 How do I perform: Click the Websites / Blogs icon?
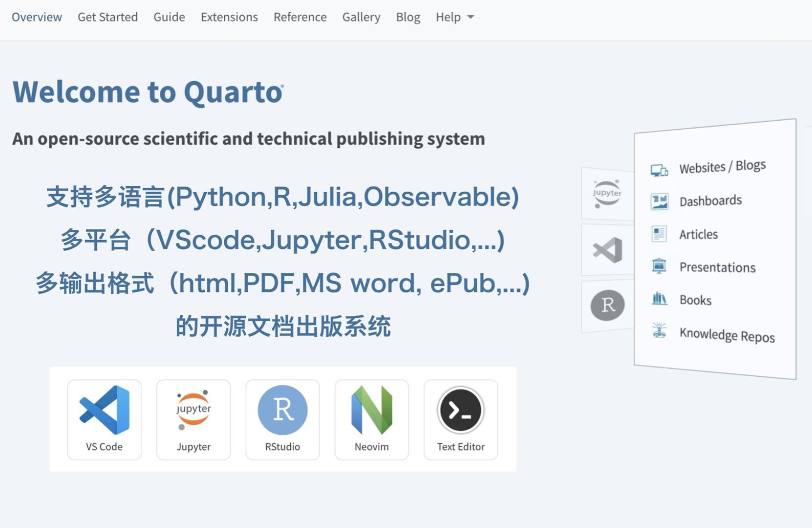point(660,170)
